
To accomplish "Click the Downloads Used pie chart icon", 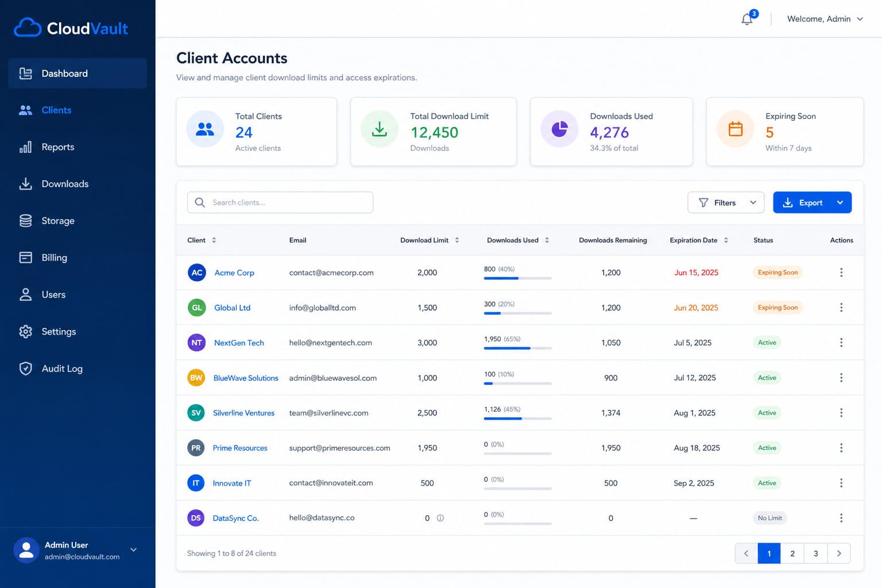I will (x=559, y=129).
